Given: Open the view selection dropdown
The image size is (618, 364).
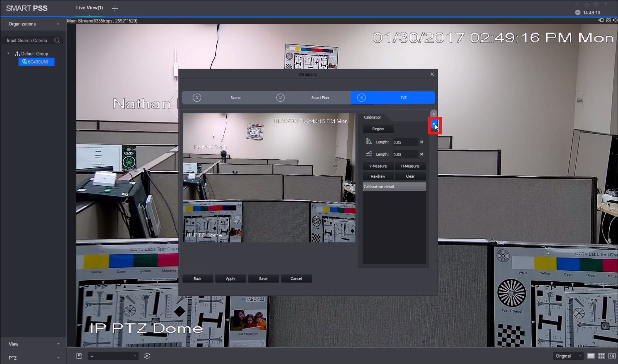Looking at the screenshot, I should (x=113, y=356).
